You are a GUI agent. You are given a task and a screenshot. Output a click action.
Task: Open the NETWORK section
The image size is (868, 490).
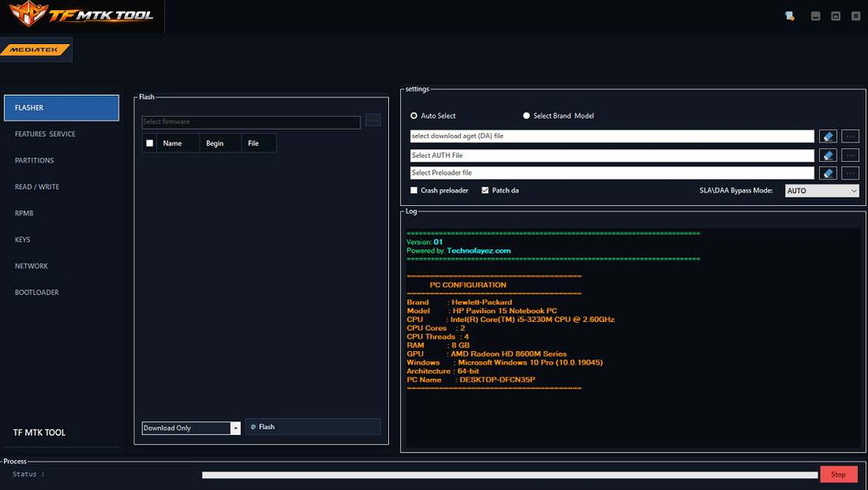(31, 266)
